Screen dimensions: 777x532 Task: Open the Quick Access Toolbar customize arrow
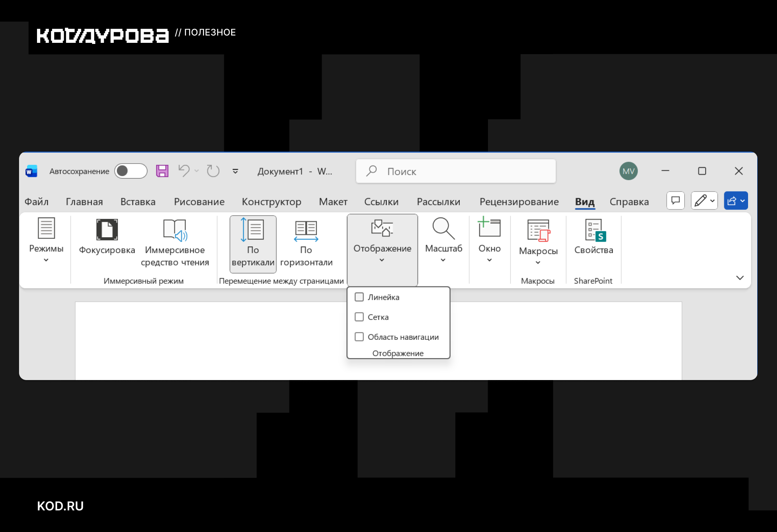tap(235, 171)
